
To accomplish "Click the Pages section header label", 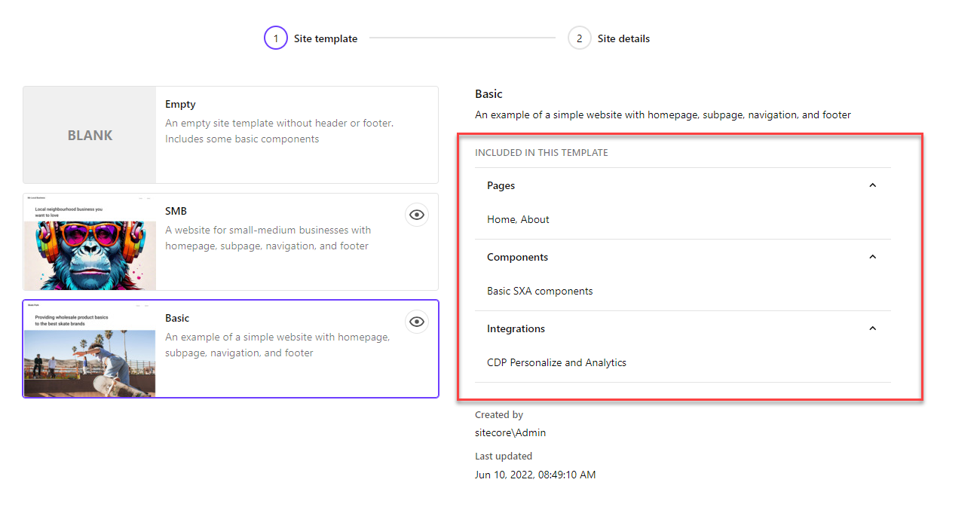I will [x=501, y=185].
